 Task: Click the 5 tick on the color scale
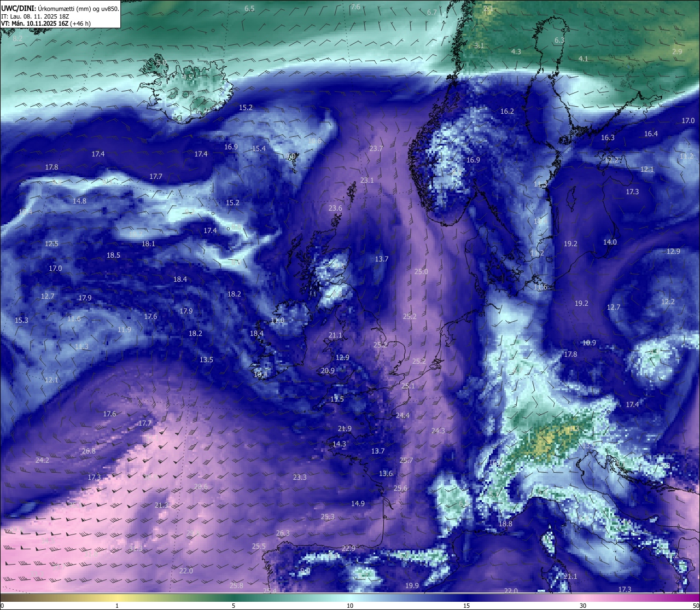point(234,606)
